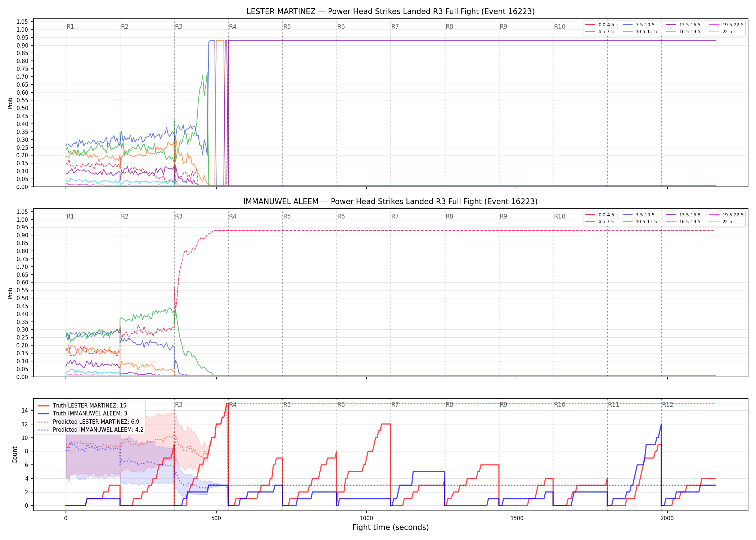Click R4 marker in Lester Martinez chart

233,27
